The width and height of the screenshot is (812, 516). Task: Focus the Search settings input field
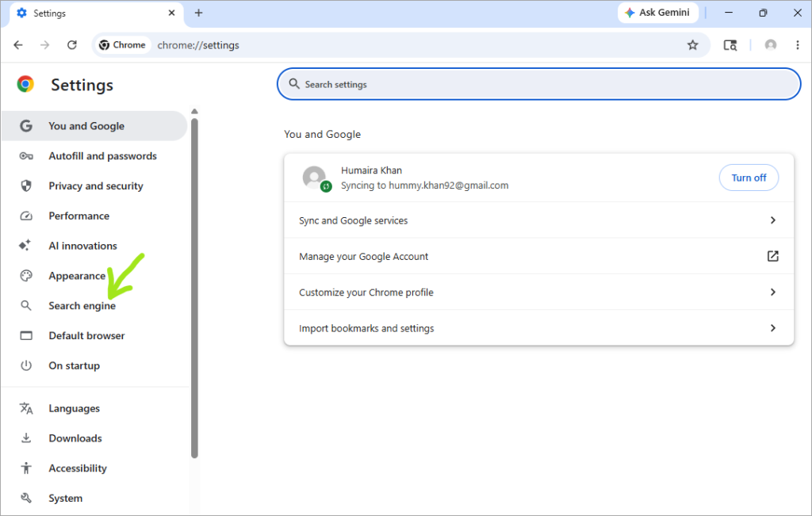(538, 84)
